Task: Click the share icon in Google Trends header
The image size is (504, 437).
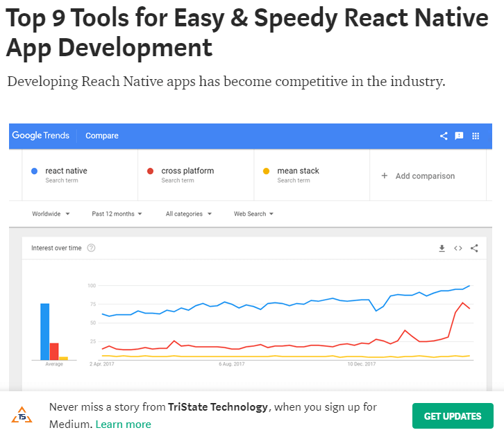Action: click(444, 136)
